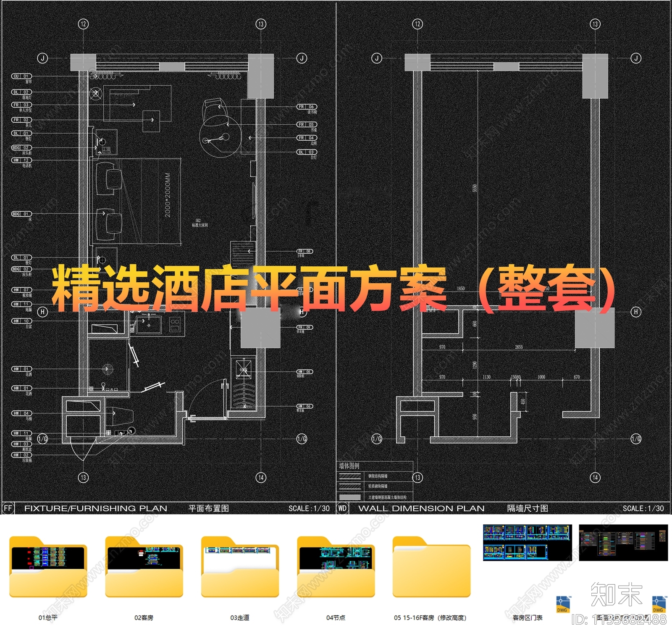The height and width of the screenshot is (636, 672).
Task: Click the 墙体图例 legend heading
Action: (349, 466)
